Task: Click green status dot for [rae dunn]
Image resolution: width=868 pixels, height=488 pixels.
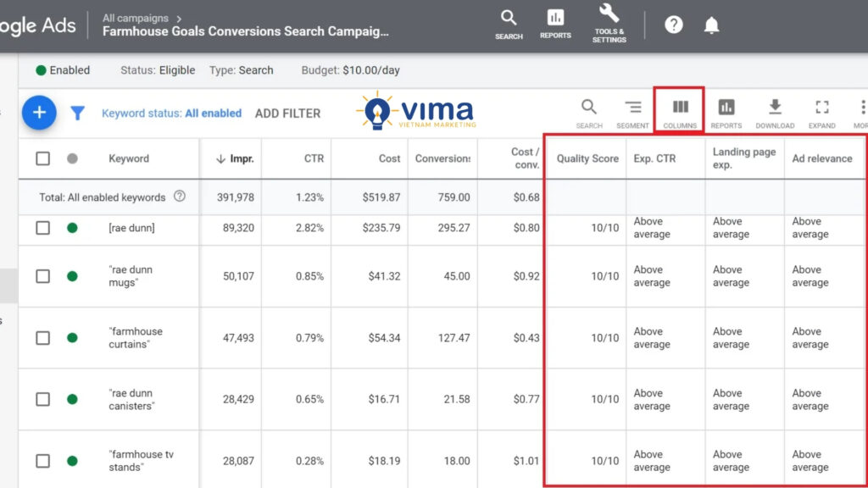Action: pos(72,228)
